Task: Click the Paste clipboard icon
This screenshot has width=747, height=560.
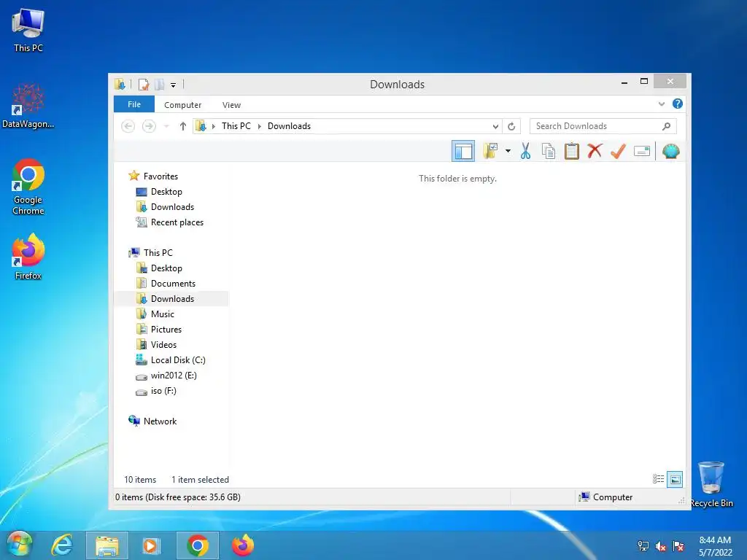Action: click(572, 152)
